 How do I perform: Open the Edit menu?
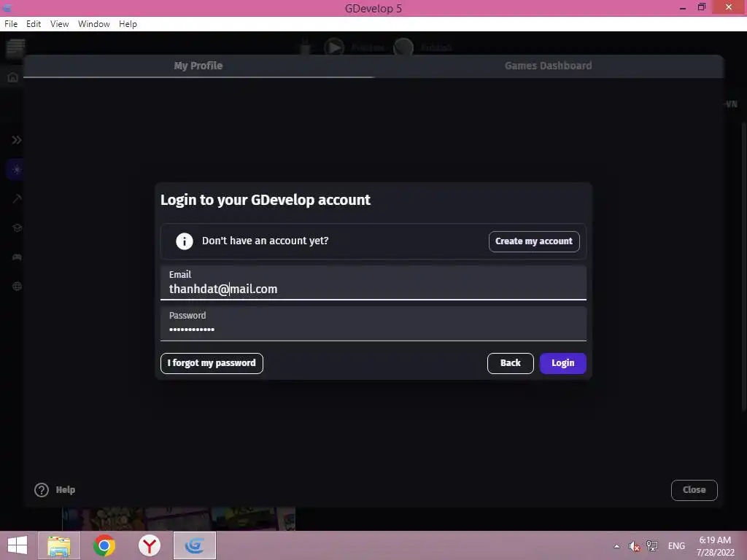click(34, 24)
